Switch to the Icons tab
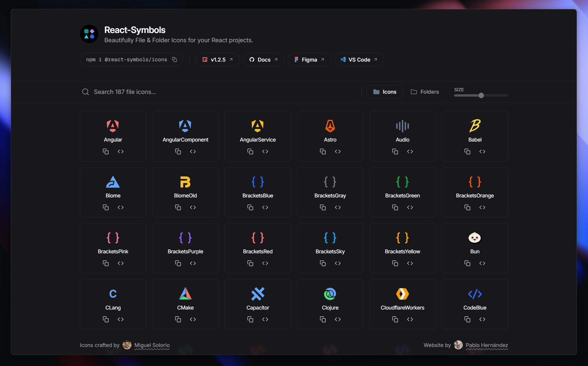This screenshot has width=588, height=366. (x=385, y=92)
